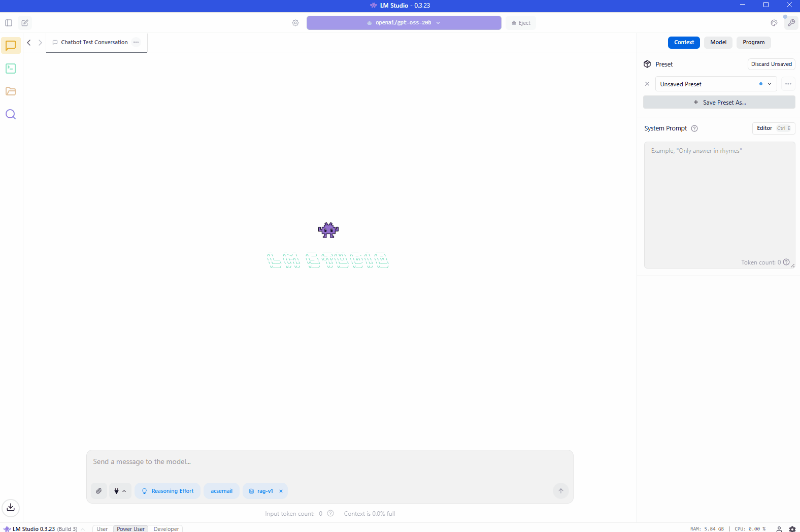Show the system prompt Token count help icon
The width and height of the screenshot is (800, 532).
(x=786, y=262)
